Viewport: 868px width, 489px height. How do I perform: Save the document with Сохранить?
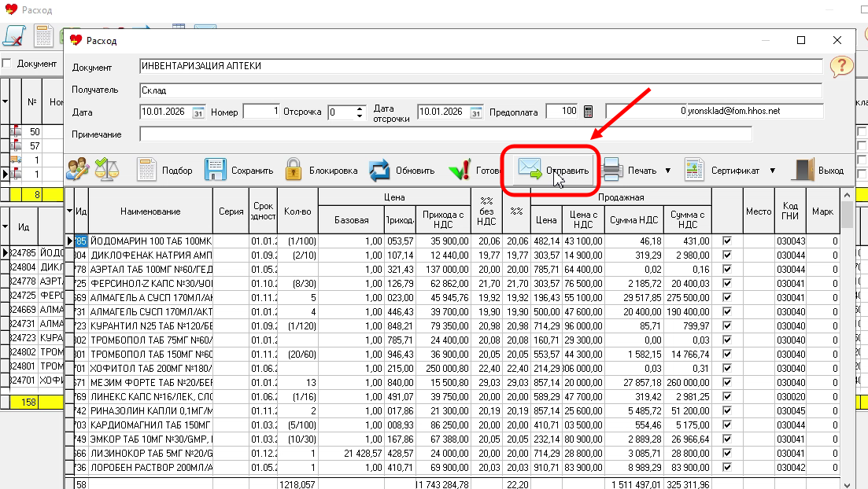(239, 171)
